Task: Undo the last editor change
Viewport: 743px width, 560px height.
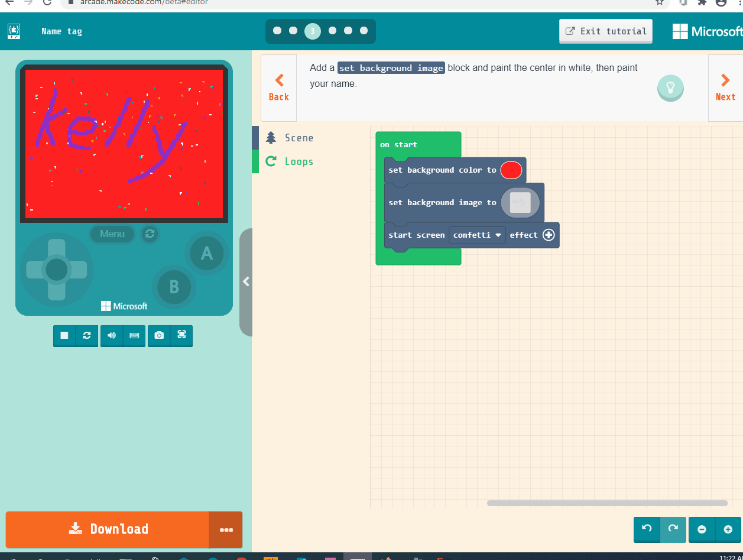Action: [647, 529]
